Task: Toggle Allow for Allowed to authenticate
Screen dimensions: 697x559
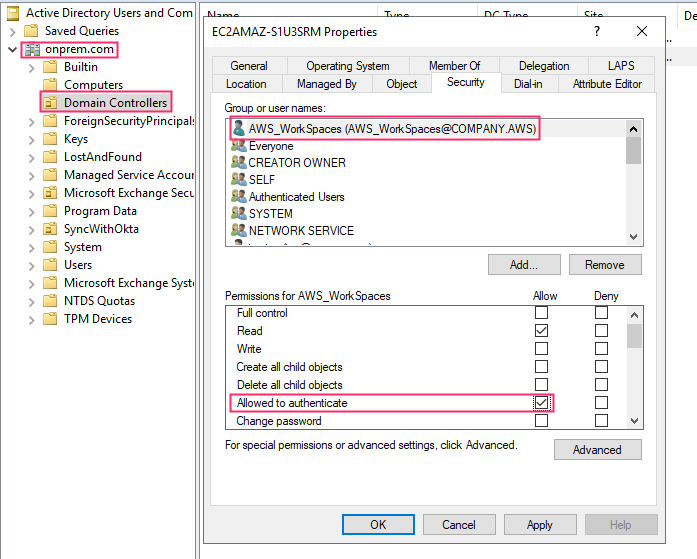Action: (x=541, y=403)
